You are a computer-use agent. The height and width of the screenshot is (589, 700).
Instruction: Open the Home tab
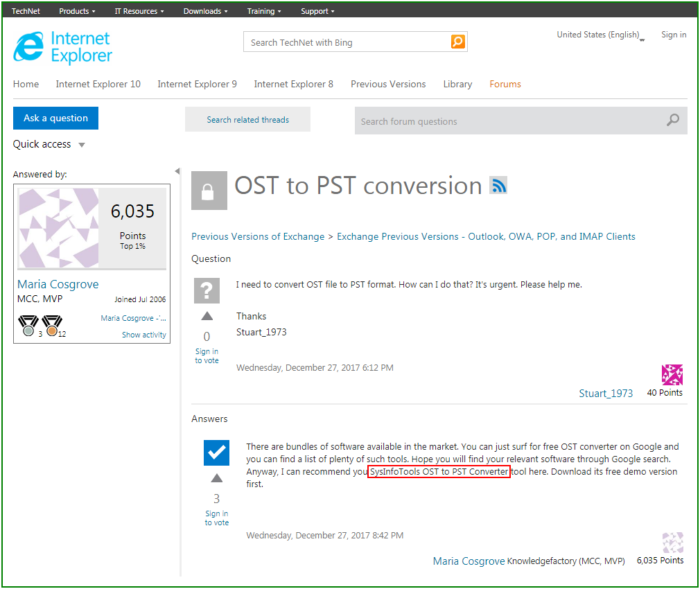(x=26, y=84)
